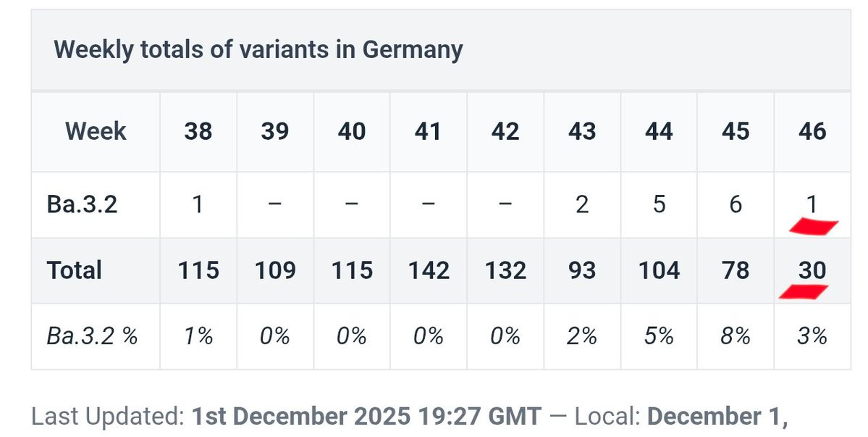The height and width of the screenshot is (437, 868).
Task: Select the Week header label cell
Action: point(96,131)
